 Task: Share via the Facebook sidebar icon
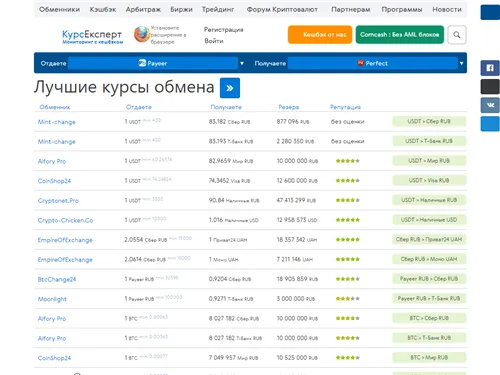coord(490,68)
